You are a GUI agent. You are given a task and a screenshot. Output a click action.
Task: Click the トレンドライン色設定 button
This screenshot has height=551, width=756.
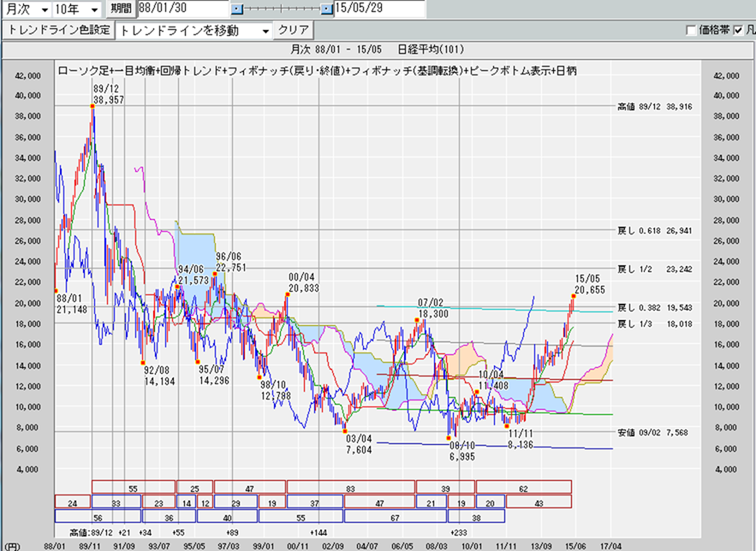[58, 30]
